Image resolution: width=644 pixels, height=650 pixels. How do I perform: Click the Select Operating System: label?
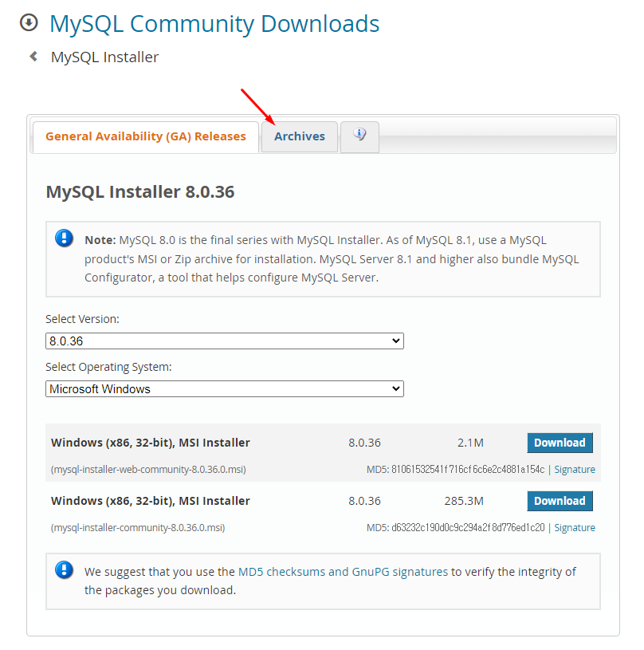108,367
